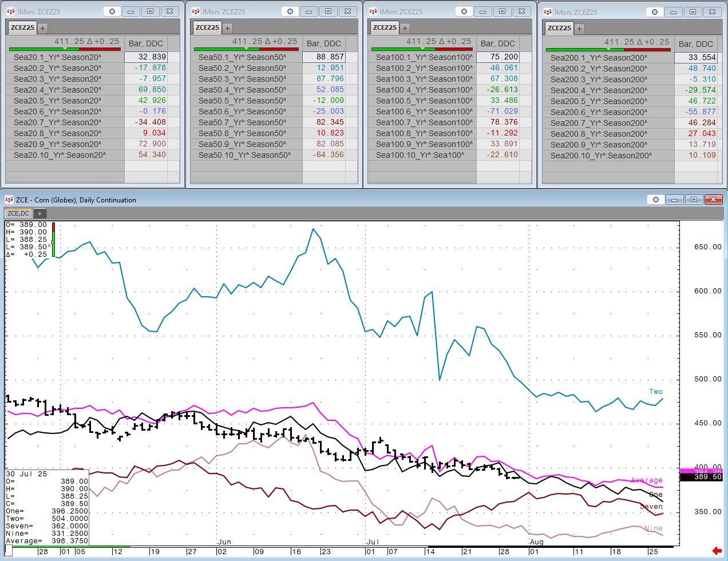Click plus button in the Season20 monitor window
Image resolution: width=728 pixels, height=561 pixels.
coord(42,27)
